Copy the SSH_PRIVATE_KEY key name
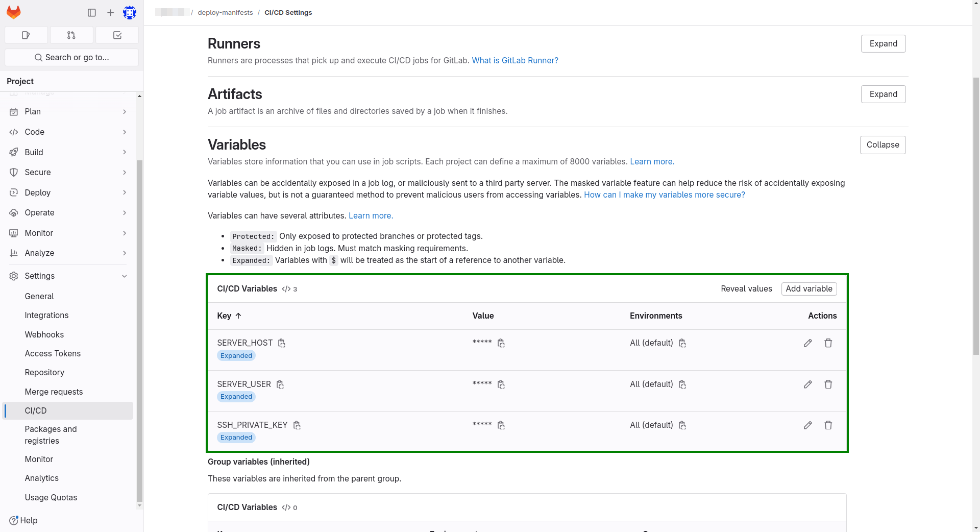The image size is (980, 532). 297,425
